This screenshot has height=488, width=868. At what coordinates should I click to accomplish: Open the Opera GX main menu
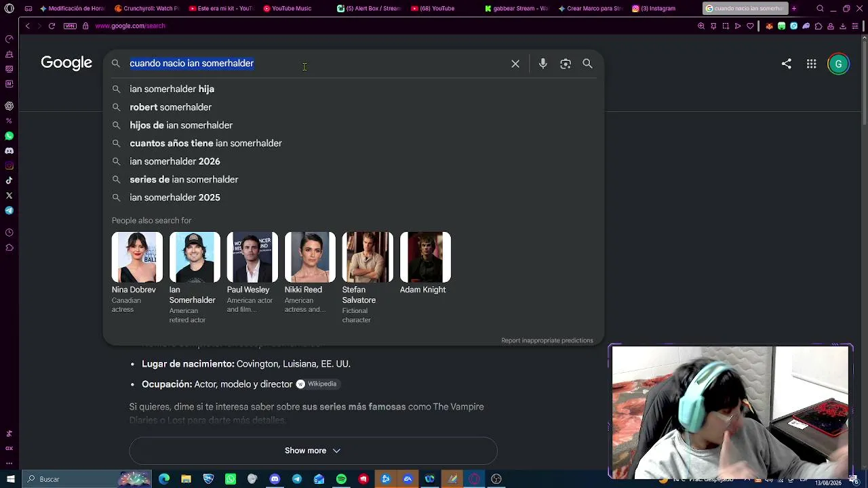(9, 9)
